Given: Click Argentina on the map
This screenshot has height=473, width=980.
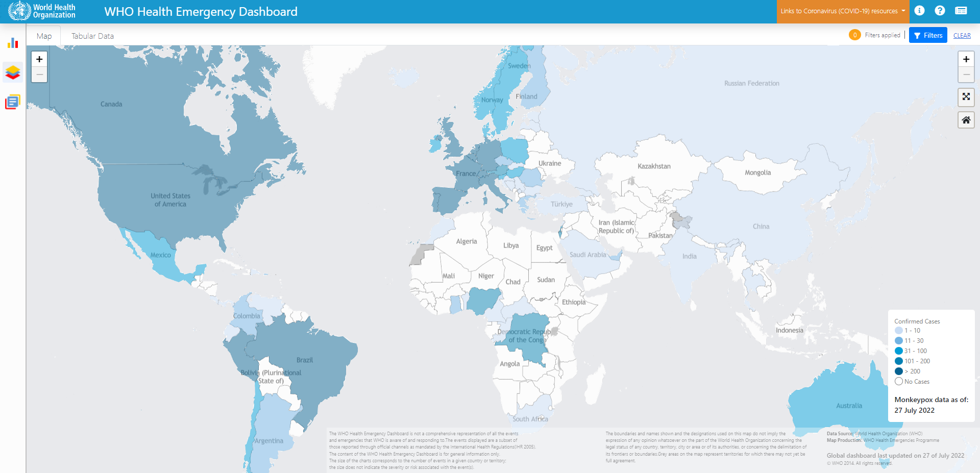Looking at the screenshot, I should click(x=269, y=441).
